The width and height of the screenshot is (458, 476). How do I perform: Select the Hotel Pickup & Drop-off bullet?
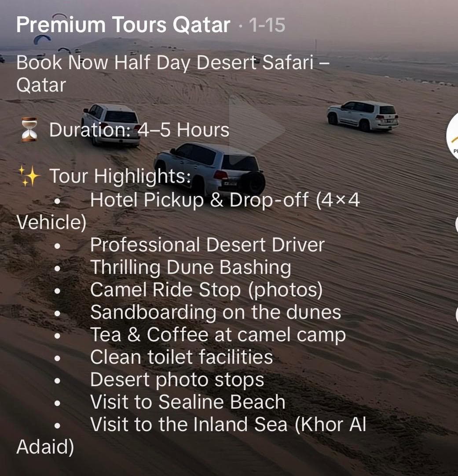(188, 211)
